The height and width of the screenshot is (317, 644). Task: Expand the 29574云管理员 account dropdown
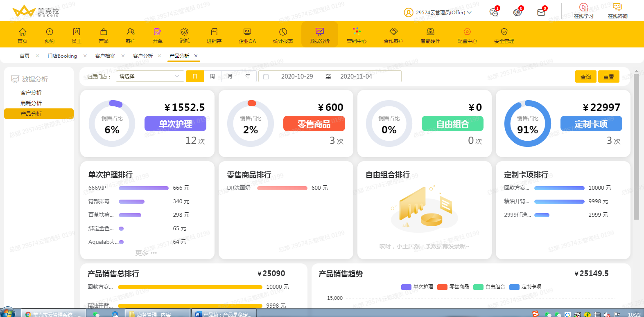444,12
